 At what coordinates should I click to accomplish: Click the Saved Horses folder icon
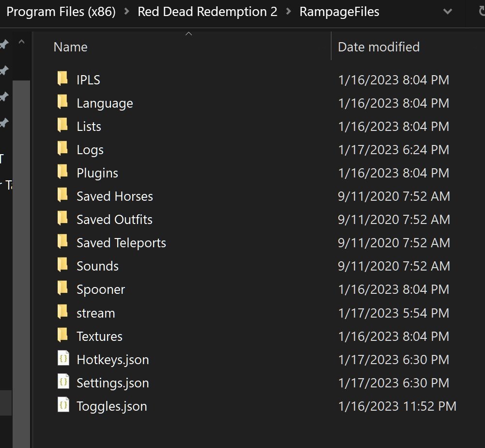pos(63,196)
